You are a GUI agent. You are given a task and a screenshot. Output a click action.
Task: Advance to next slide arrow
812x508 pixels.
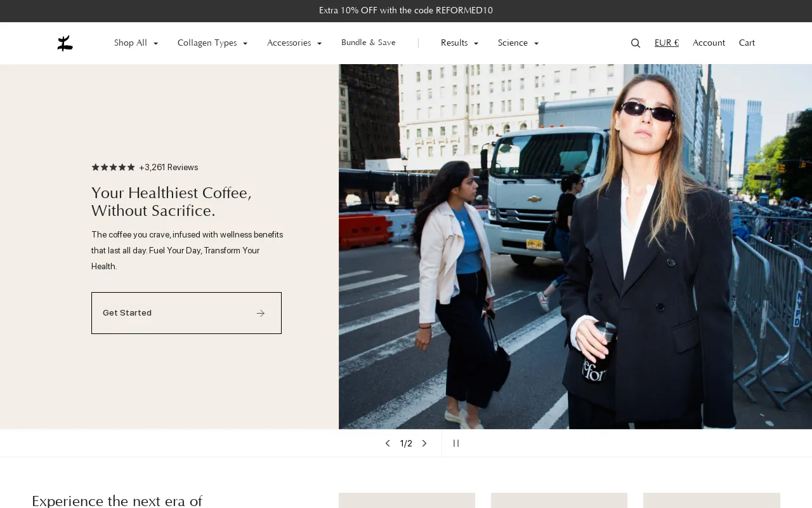click(x=424, y=443)
